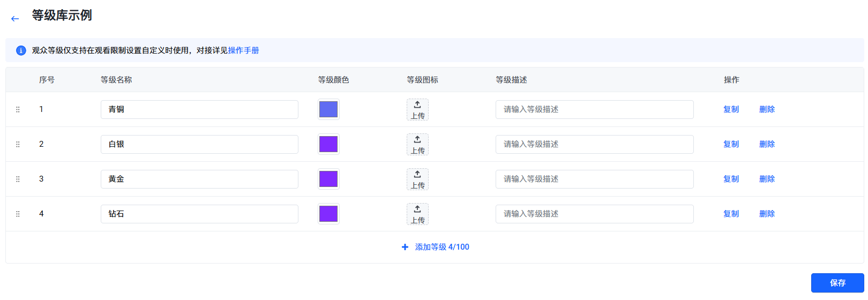This screenshot has height=300, width=868.
Task: Copy the 白银 level row
Action: click(731, 144)
